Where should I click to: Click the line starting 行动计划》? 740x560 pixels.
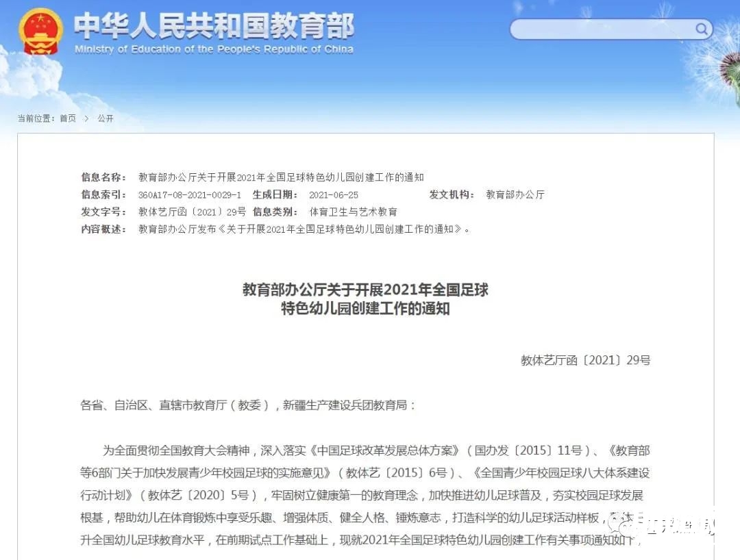[x=362, y=496]
